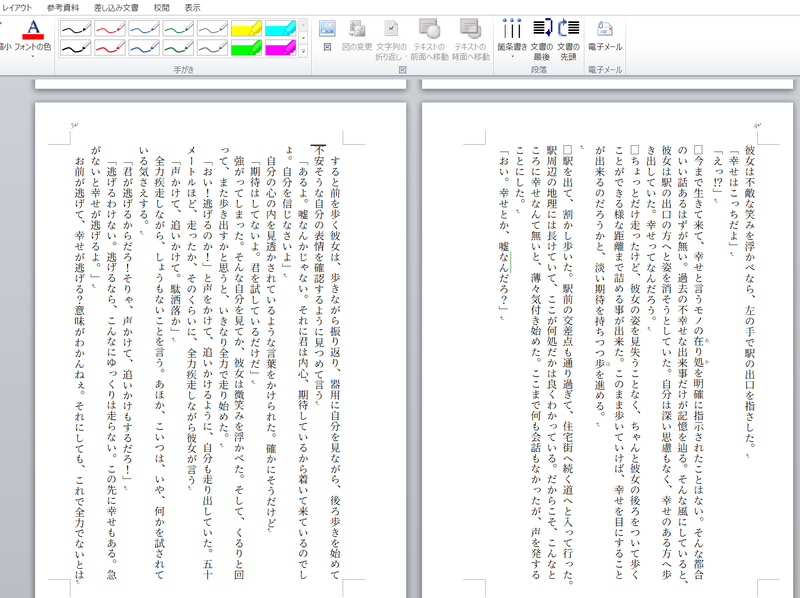Open the フォントの色 dropdown arrow
The width and height of the screenshot is (800, 598).
[x=33, y=56]
